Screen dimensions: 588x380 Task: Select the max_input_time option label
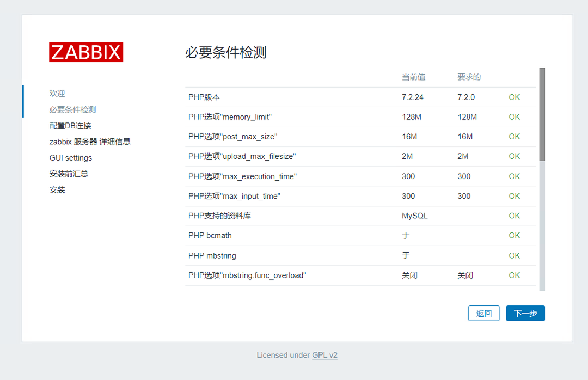pos(234,196)
